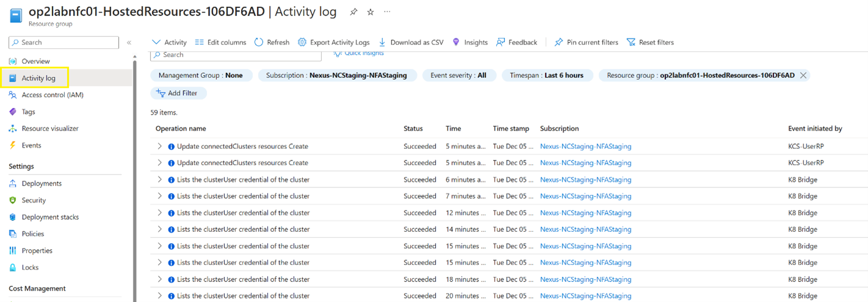868x302 pixels.
Task: Click the Security shield icon
Action: pos(13,200)
